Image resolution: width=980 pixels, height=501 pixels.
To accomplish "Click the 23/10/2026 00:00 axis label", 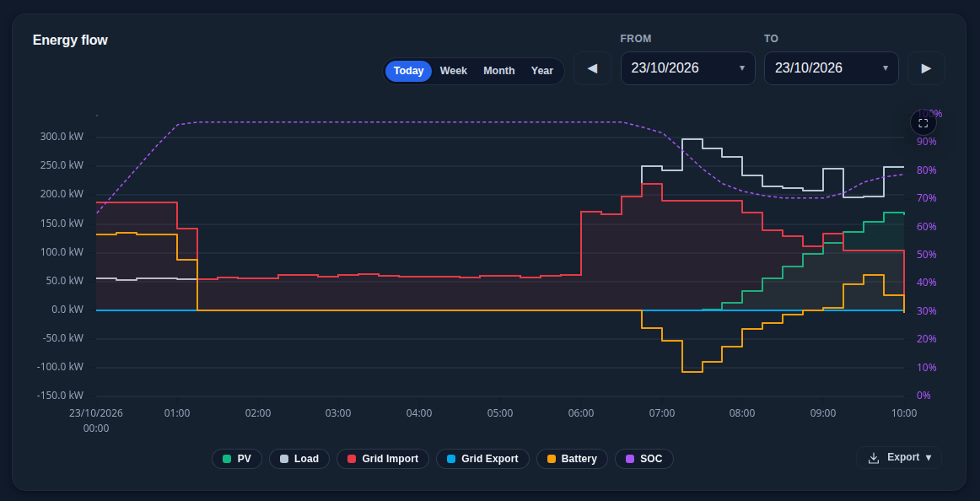I will click(x=95, y=420).
